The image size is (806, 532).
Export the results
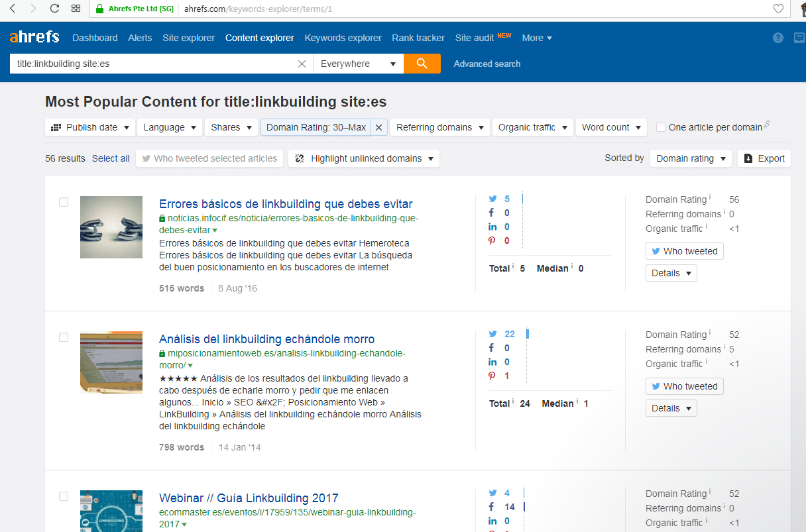(764, 158)
